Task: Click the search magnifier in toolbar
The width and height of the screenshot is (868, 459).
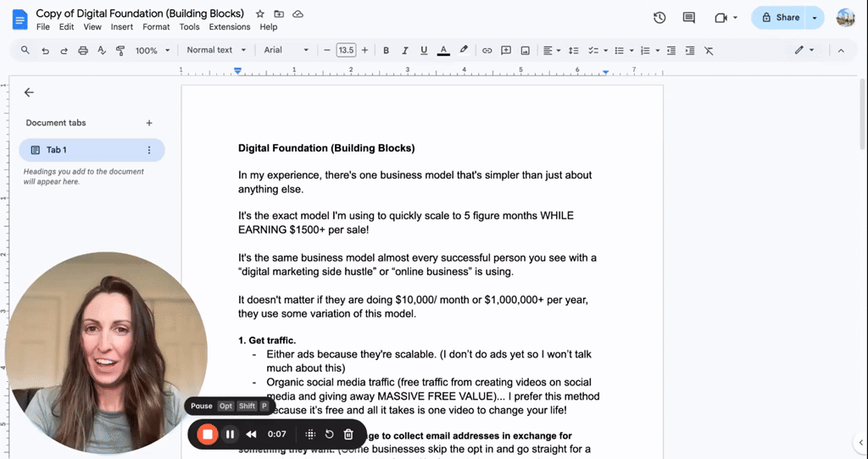Action: click(x=25, y=50)
